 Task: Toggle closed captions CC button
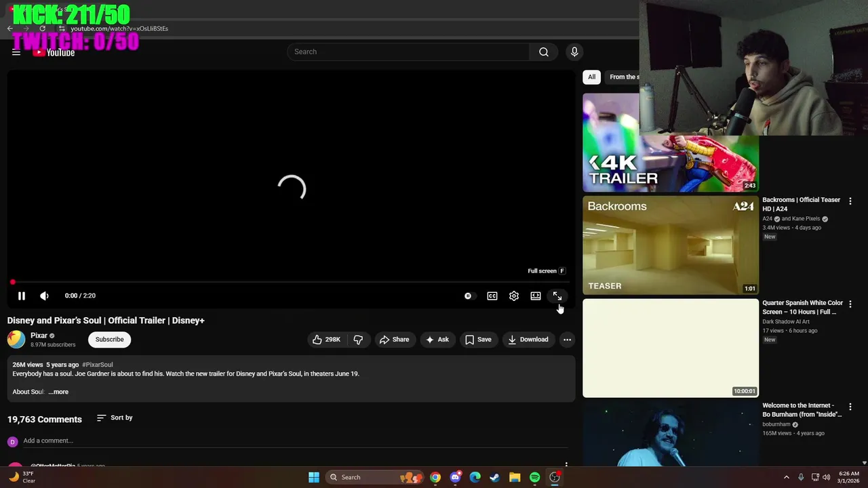(492, 296)
